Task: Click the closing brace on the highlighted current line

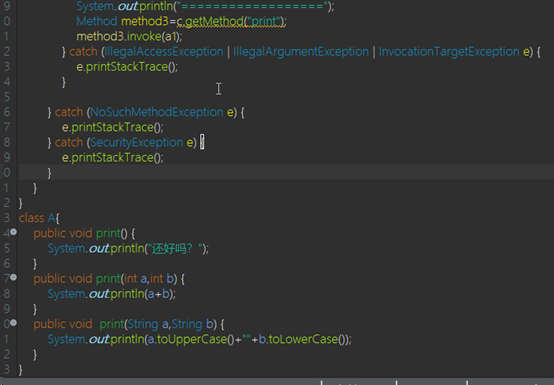Action: click(x=49, y=173)
